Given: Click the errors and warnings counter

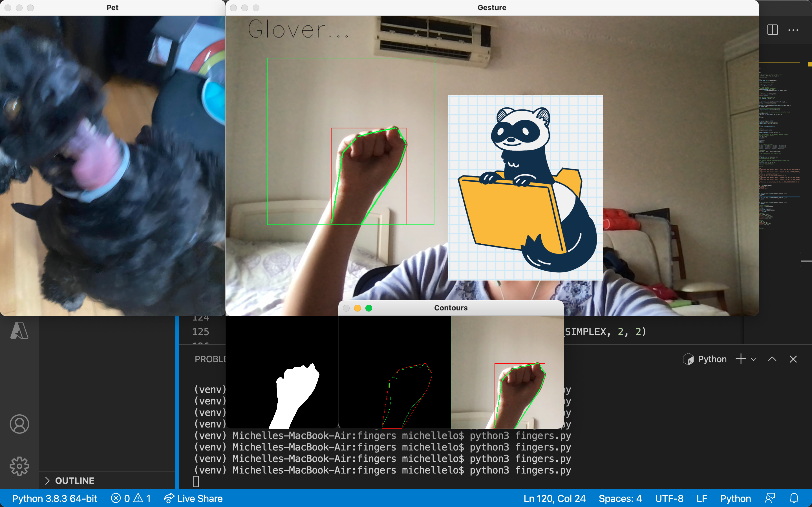Looking at the screenshot, I should click(131, 498).
